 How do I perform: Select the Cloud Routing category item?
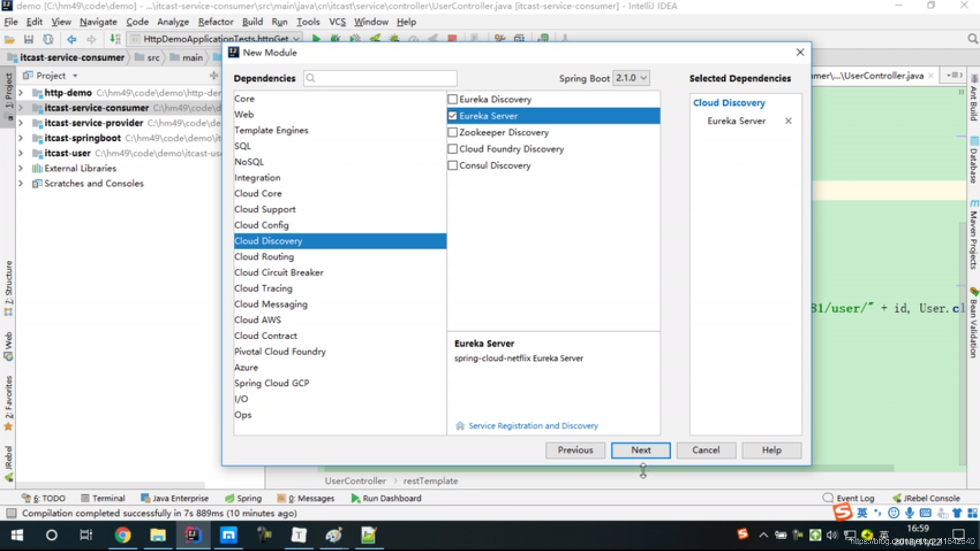coord(264,256)
